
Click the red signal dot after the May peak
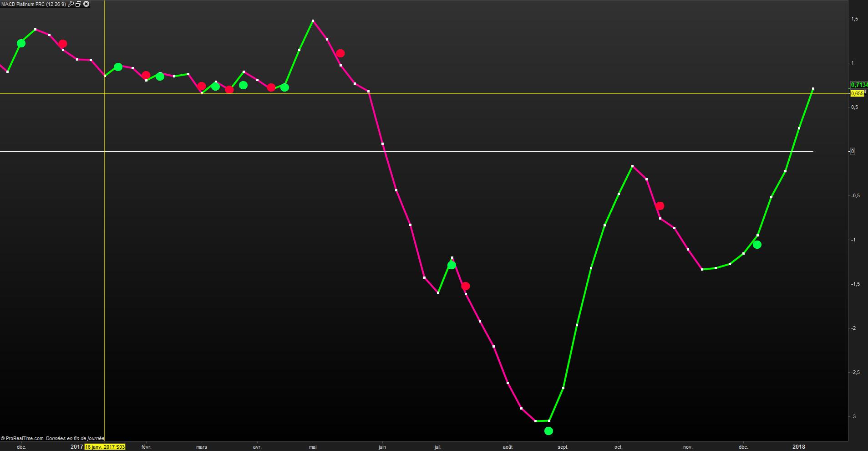tap(340, 53)
